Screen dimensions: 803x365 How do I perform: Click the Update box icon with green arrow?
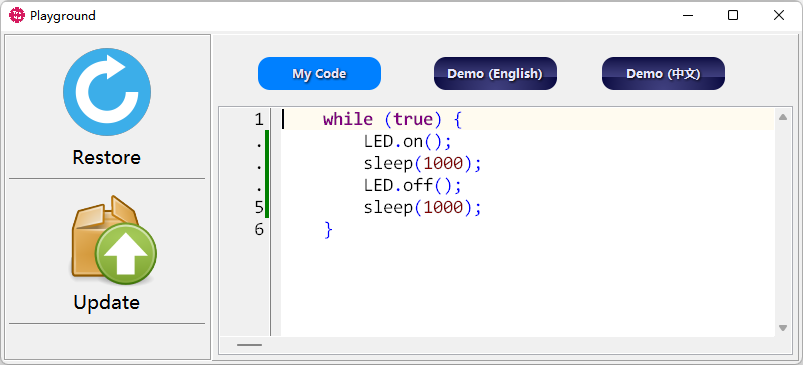point(113,240)
